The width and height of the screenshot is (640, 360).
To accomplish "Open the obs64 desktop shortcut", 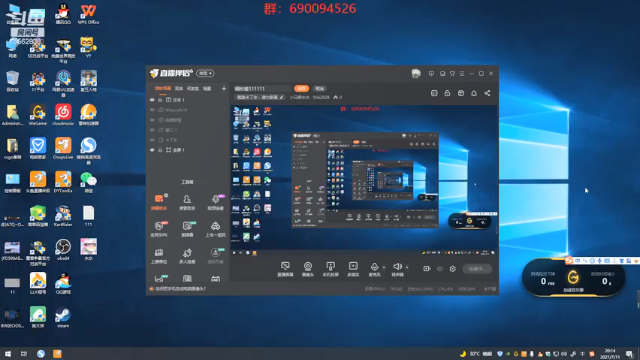I will pyautogui.click(x=63, y=249).
